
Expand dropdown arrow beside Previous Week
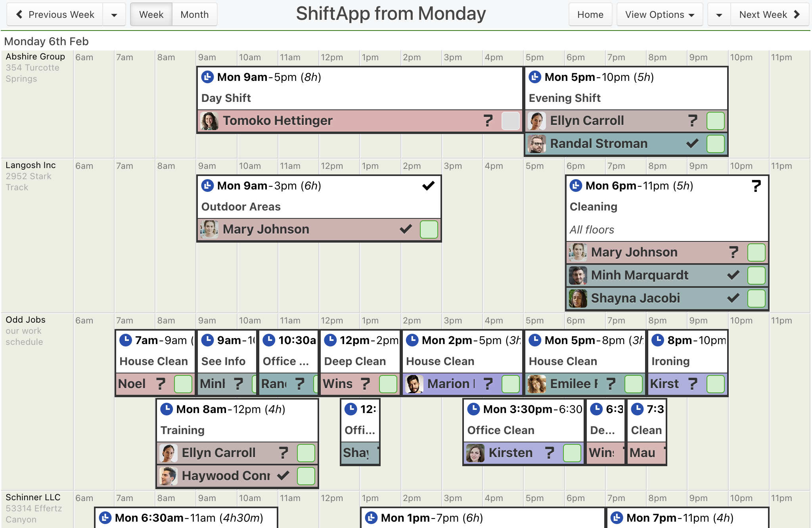pyautogui.click(x=114, y=15)
